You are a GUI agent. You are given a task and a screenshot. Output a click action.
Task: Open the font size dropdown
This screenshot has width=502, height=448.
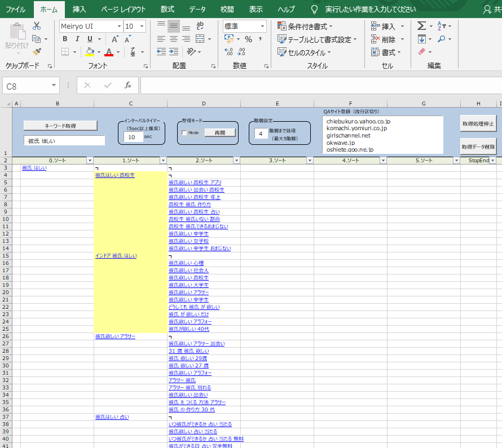tap(142, 26)
